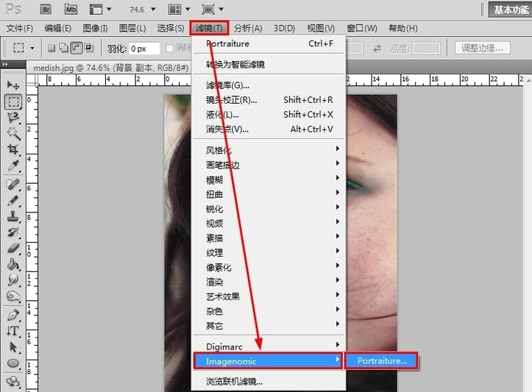Click the vertical scrollbar up arrow
The width and height of the screenshot is (532, 392).
tap(529, 81)
